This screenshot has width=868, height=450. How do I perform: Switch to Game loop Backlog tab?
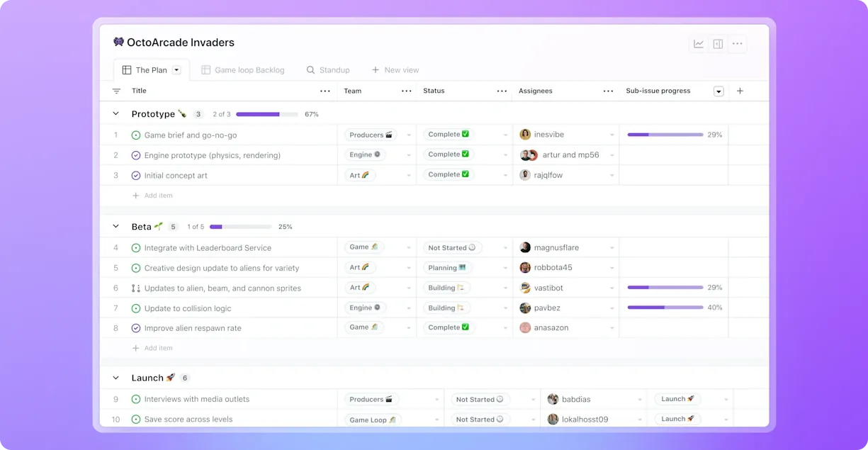(x=243, y=70)
